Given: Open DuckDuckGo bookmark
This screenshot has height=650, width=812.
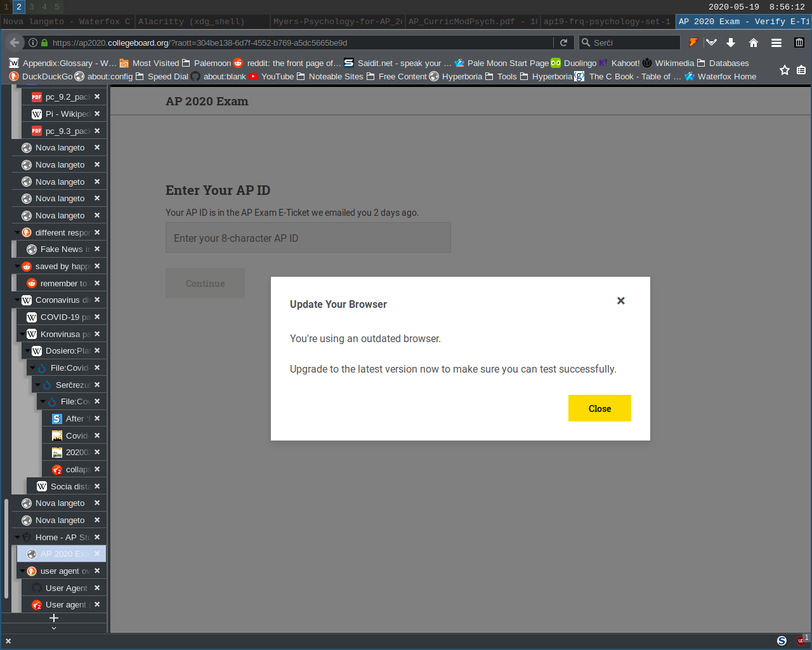Looking at the screenshot, I should (41, 76).
